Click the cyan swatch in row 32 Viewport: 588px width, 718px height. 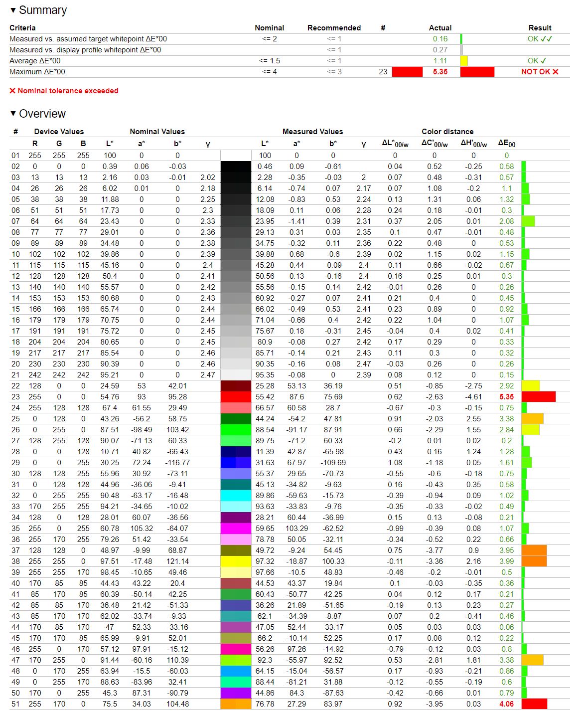pos(236,496)
